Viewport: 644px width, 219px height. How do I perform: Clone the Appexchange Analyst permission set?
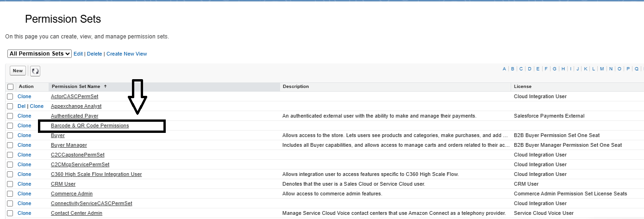coord(37,106)
